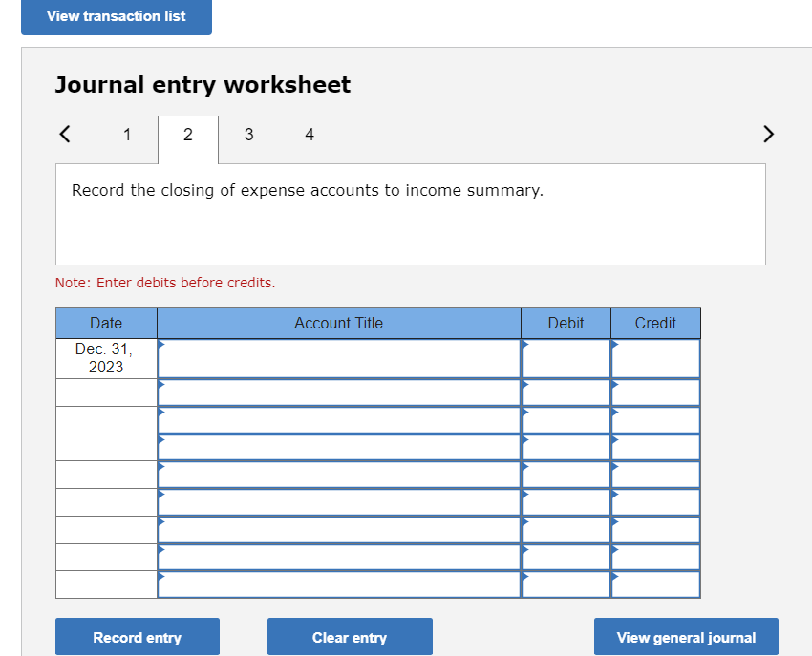Image resolution: width=812 pixels, height=656 pixels.
Task: Open Account Title dropdown in fifth row
Action: 339,475
